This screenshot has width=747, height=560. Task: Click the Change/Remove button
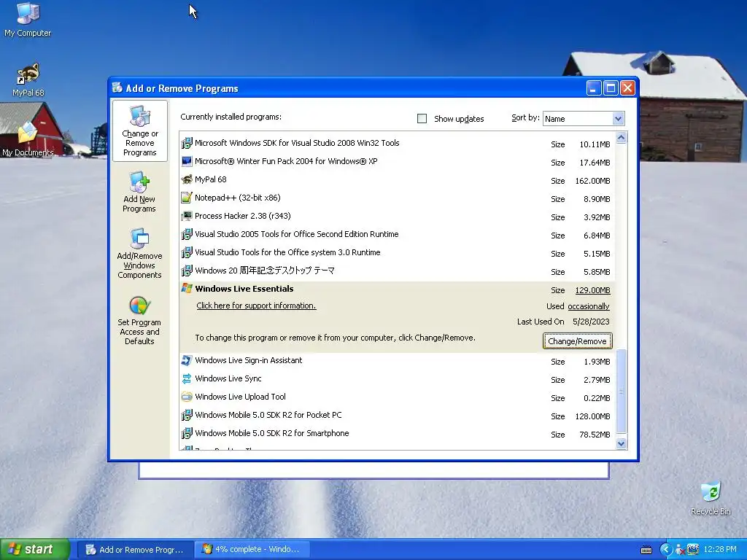point(578,341)
